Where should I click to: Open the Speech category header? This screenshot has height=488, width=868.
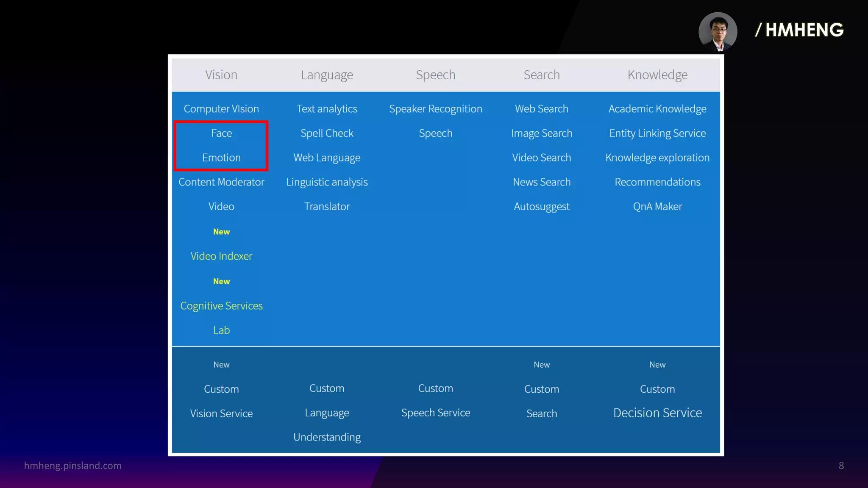tap(436, 75)
